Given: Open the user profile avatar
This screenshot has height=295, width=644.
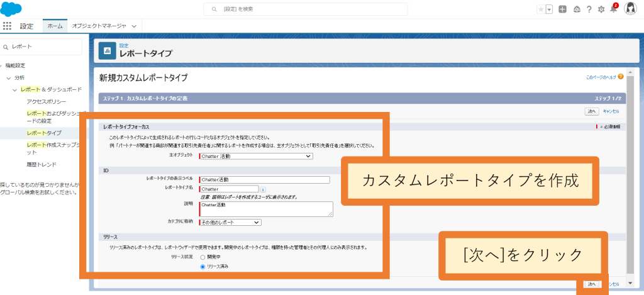Looking at the screenshot, I should coord(630,9).
